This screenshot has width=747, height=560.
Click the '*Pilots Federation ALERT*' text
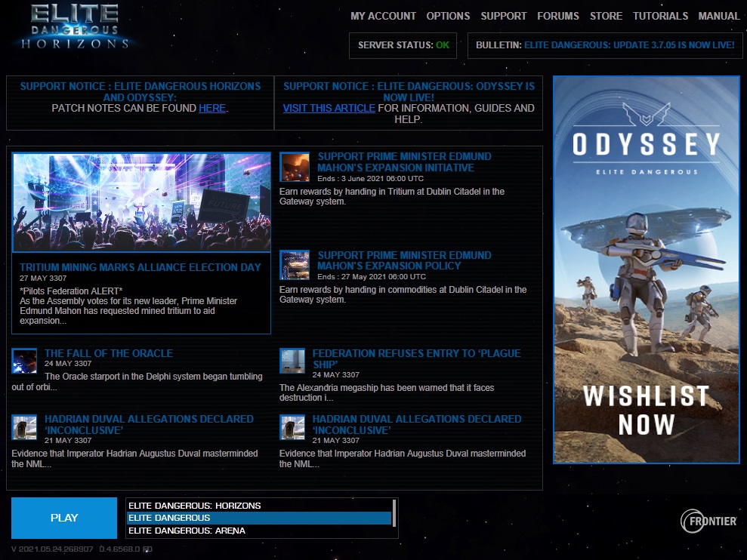tap(71, 291)
